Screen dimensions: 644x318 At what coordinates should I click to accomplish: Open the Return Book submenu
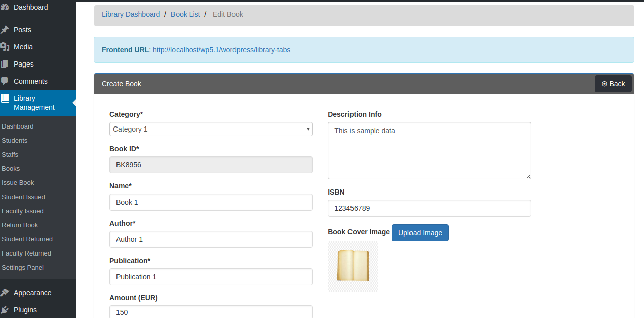[x=20, y=225]
